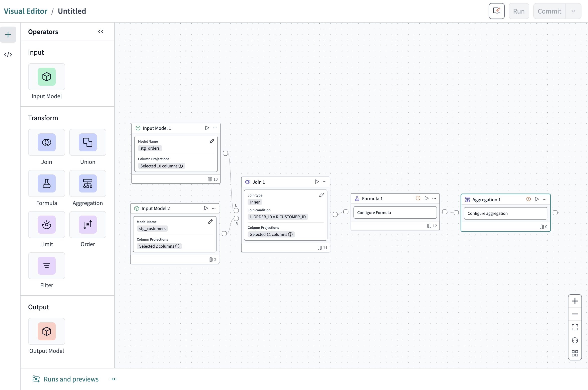Collapse the Operators panel
The image size is (588, 390).
coord(101,32)
